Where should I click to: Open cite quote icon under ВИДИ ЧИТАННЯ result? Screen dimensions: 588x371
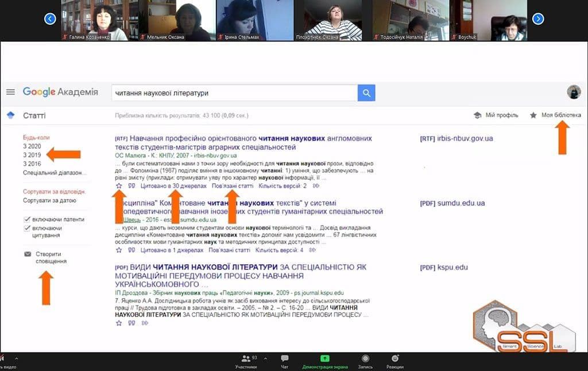click(131, 323)
